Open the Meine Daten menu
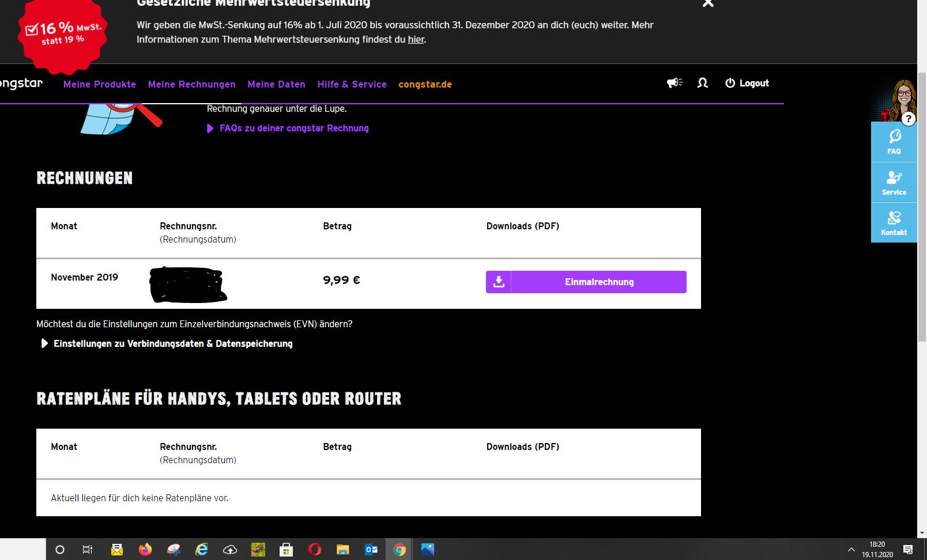Viewport: 927px width, 560px height. (276, 84)
